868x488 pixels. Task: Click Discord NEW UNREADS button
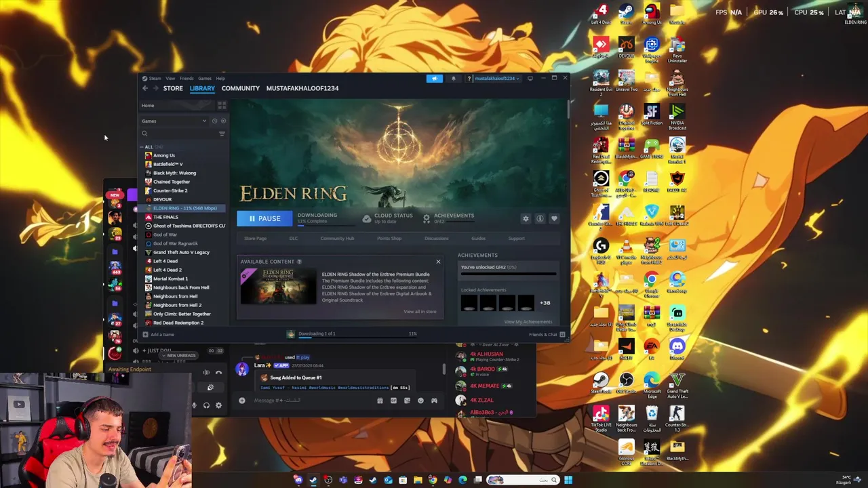pyautogui.click(x=178, y=355)
